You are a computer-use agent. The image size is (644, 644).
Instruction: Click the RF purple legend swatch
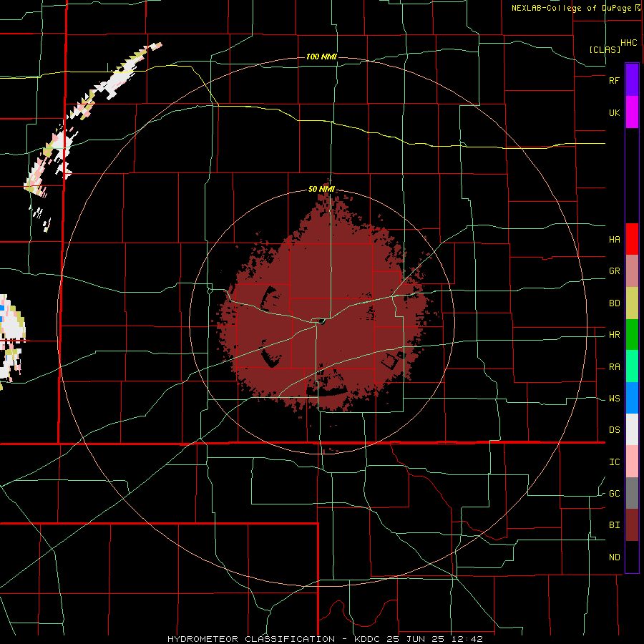point(632,79)
